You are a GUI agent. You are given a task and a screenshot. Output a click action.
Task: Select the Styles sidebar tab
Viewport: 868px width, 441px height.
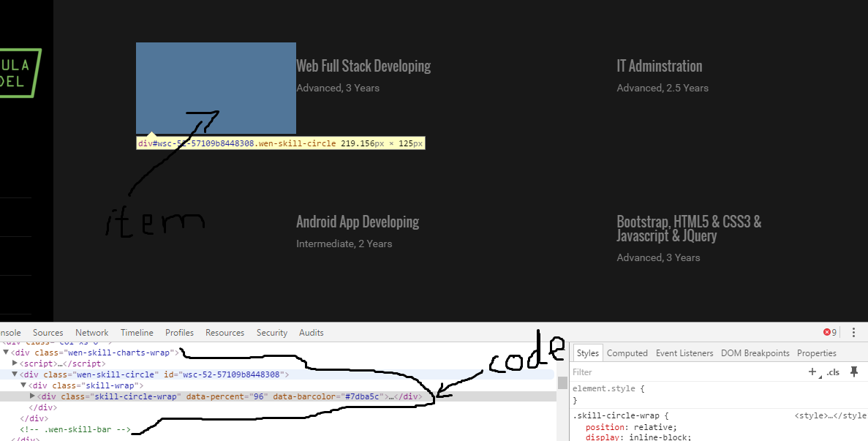point(587,353)
